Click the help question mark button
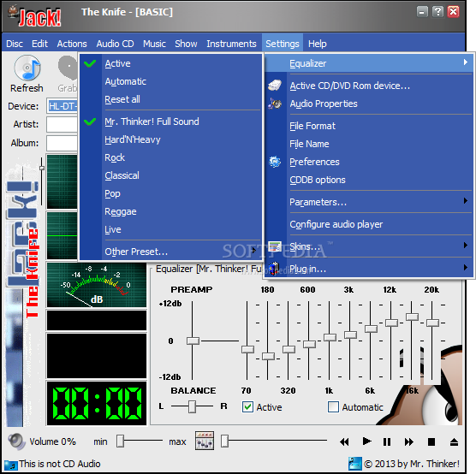This screenshot has width=476, height=474. (x=437, y=12)
